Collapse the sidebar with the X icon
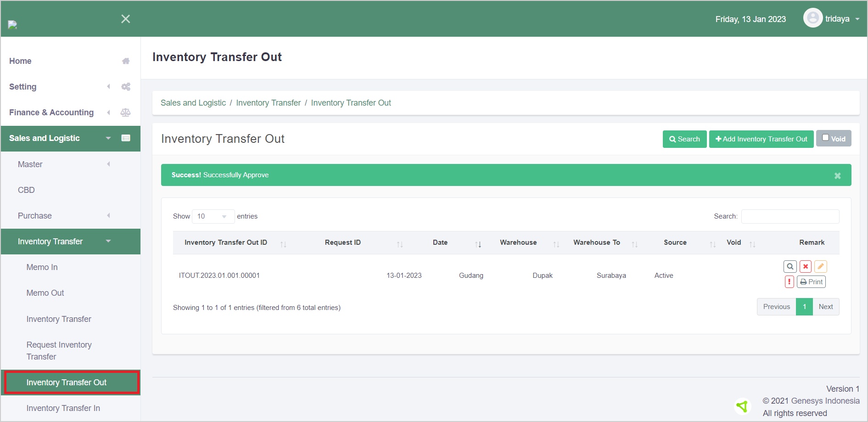Viewport: 868px width, 422px height. tap(125, 19)
